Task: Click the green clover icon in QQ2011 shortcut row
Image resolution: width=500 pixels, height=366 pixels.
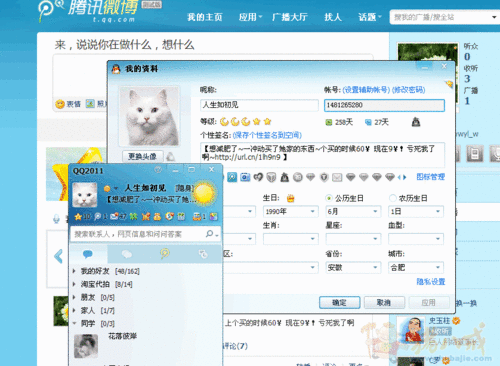Action: [x=133, y=217]
